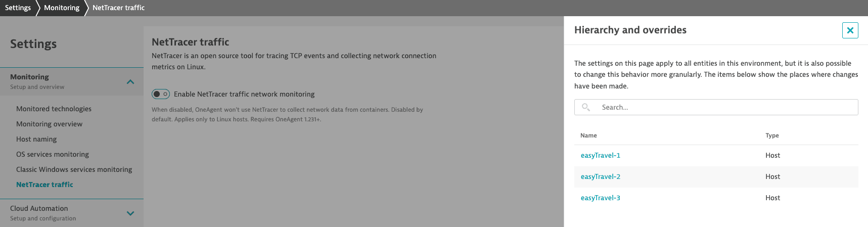Go to Monitoring breadcrumb item
Image resolution: width=868 pixels, height=227 pixels.
click(x=62, y=8)
